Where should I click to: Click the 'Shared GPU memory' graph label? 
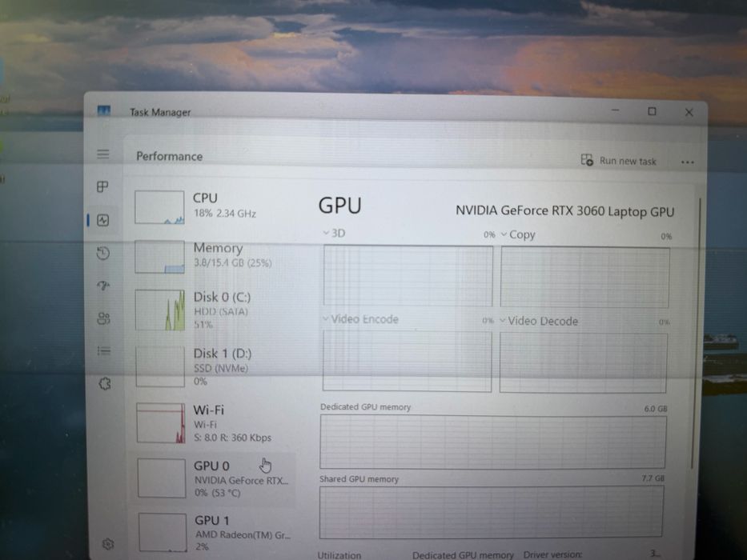tap(359, 479)
